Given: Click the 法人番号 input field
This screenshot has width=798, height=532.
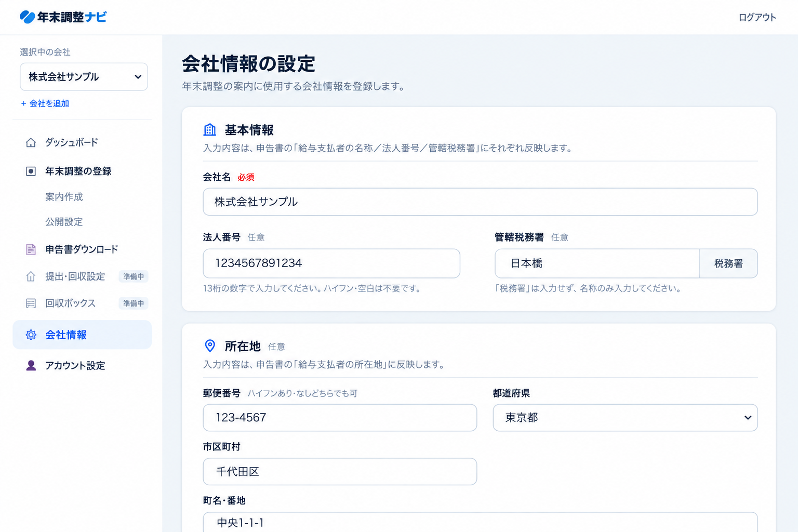Looking at the screenshot, I should click(x=331, y=263).
